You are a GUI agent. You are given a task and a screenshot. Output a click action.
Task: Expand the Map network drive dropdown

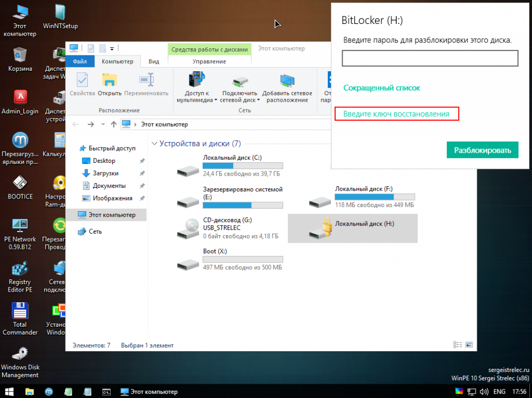pos(259,100)
